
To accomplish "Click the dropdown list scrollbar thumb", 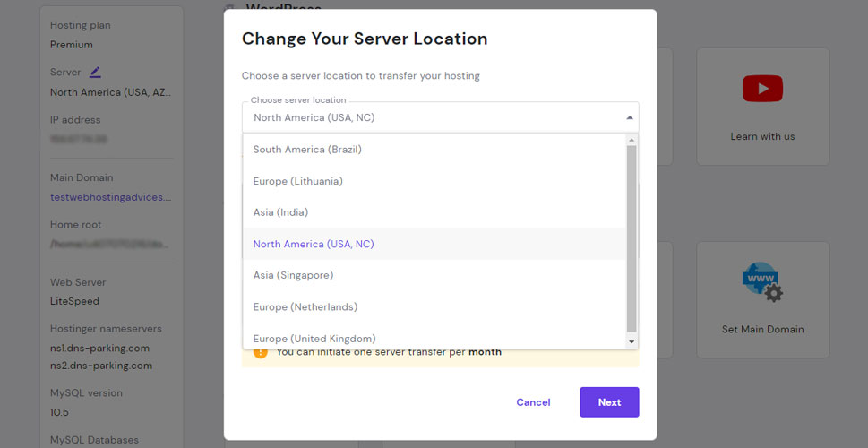I will 632,238.
